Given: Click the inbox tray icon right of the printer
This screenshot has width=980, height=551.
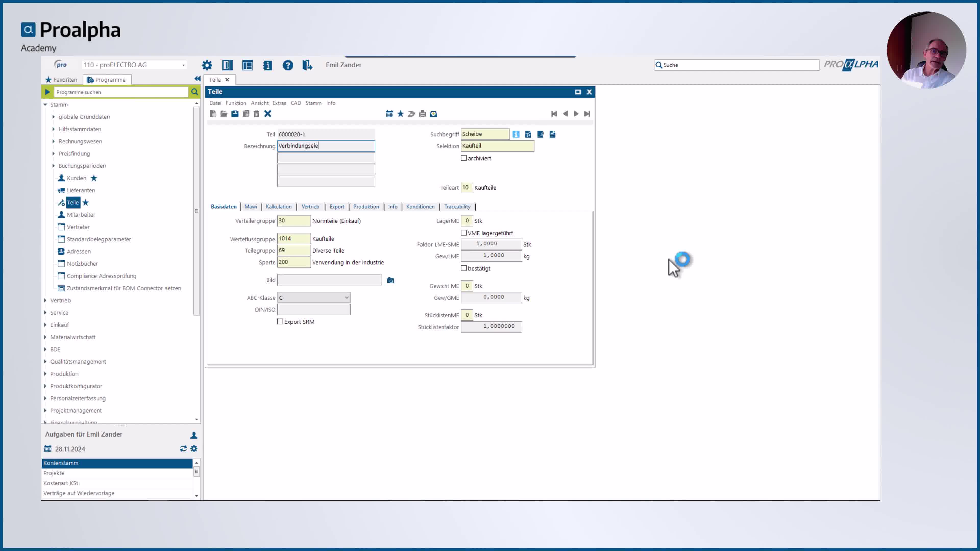Looking at the screenshot, I should coord(433,114).
